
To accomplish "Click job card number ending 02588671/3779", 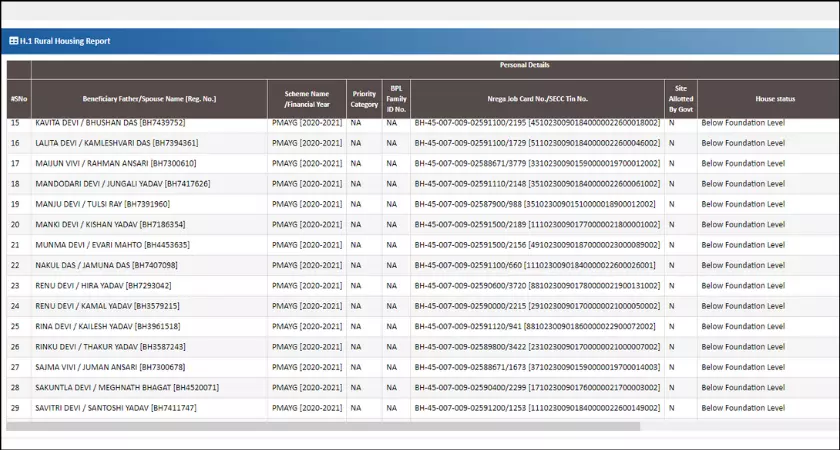I will (x=537, y=163).
